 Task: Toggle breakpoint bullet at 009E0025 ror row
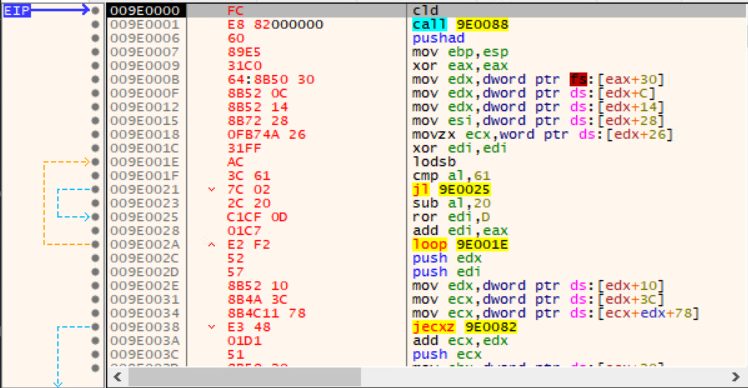pos(95,217)
